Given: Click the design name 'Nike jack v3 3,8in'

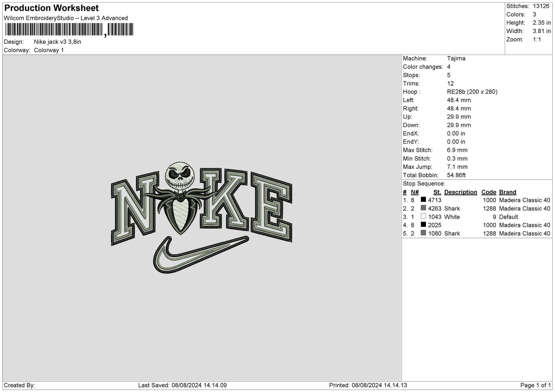Looking at the screenshot, I should point(58,42).
